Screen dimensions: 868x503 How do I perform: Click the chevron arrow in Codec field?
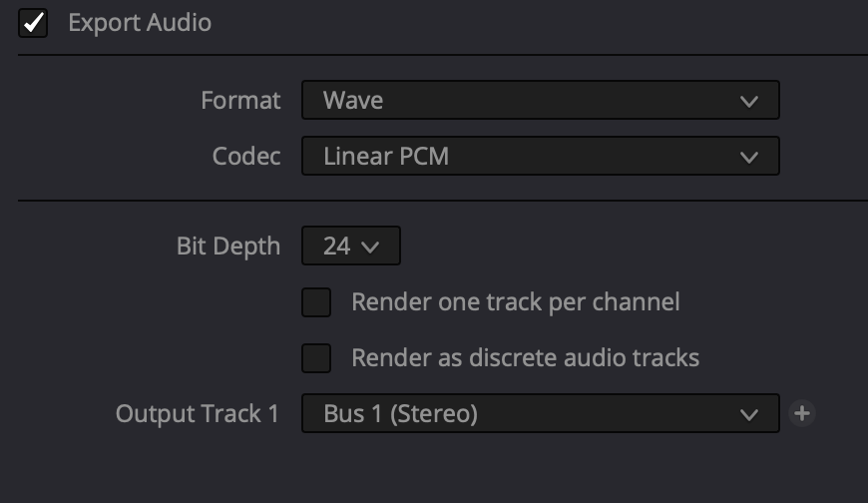(749, 157)
